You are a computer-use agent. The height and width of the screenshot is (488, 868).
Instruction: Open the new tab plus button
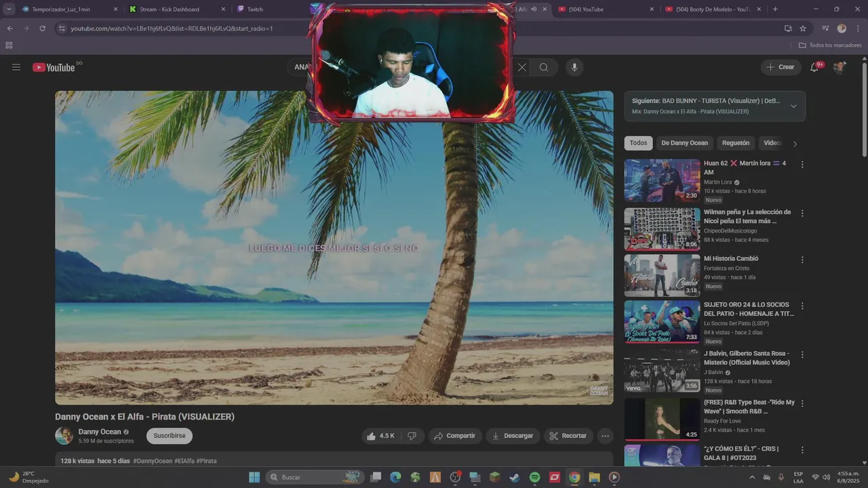[x=775, y=9]
